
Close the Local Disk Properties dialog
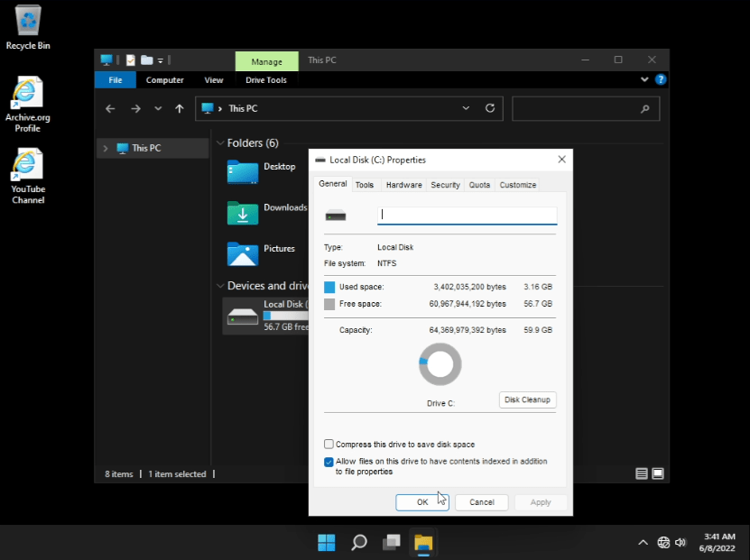(562, 160)
